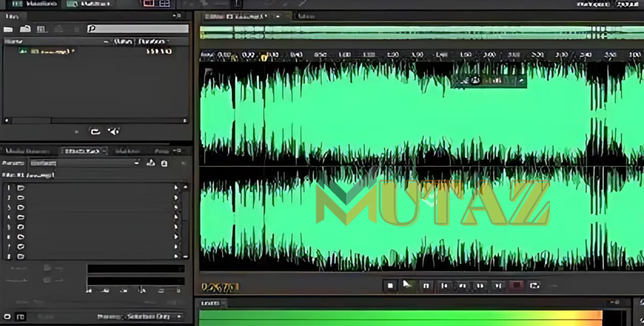Open the Markers tab
The height and width of the screenshot is (326, 644).
(x=127, y=151)
